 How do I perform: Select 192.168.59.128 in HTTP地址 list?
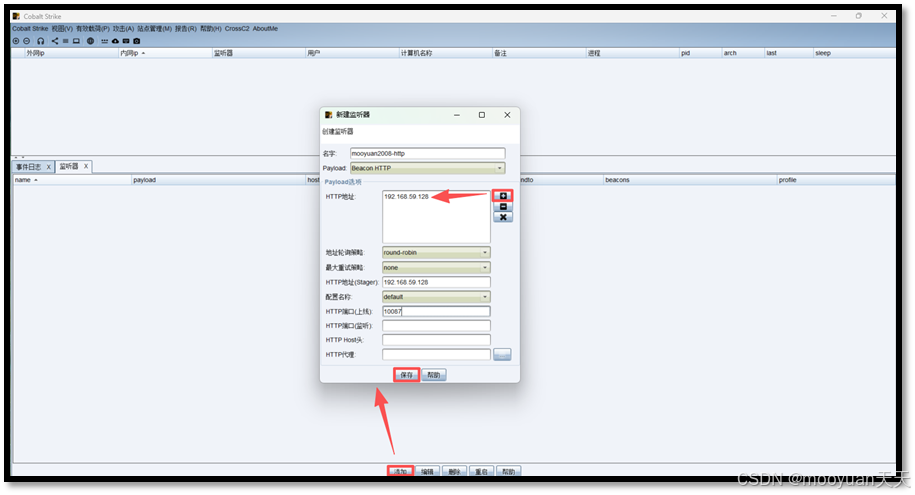[x=406, y=197]
